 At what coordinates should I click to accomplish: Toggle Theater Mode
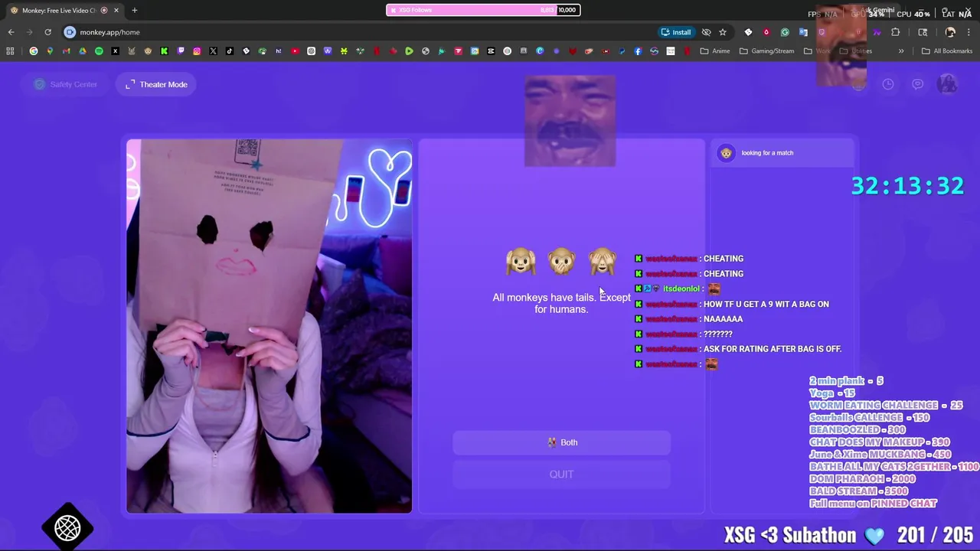(156, 84)
